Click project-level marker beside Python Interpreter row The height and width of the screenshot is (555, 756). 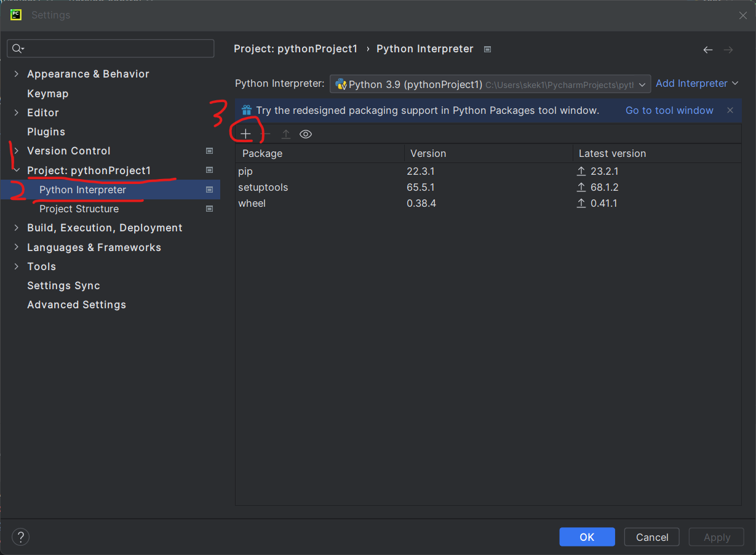(x=209, y=190)
